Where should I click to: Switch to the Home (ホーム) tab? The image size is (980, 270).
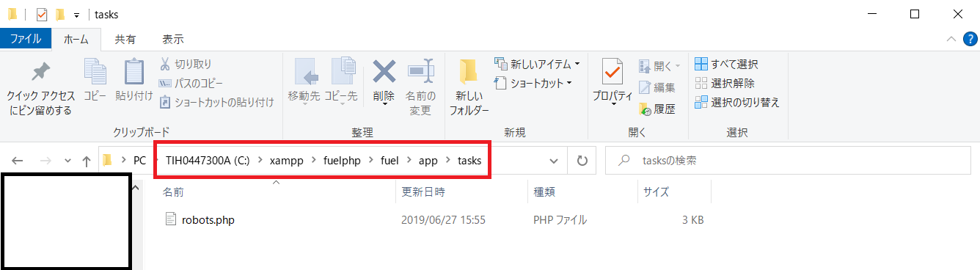(76, 39)
